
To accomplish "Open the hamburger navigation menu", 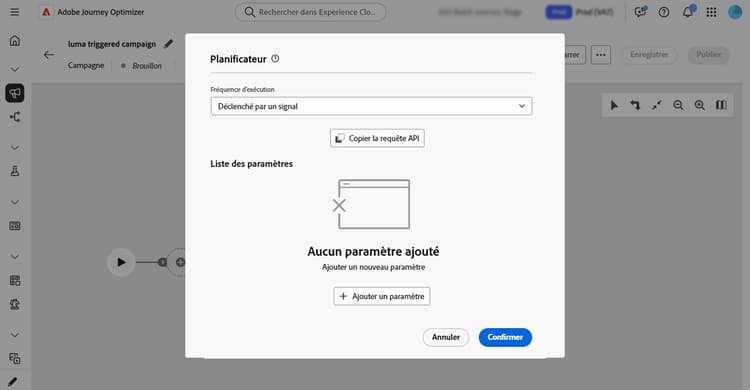I will [15, 12].
